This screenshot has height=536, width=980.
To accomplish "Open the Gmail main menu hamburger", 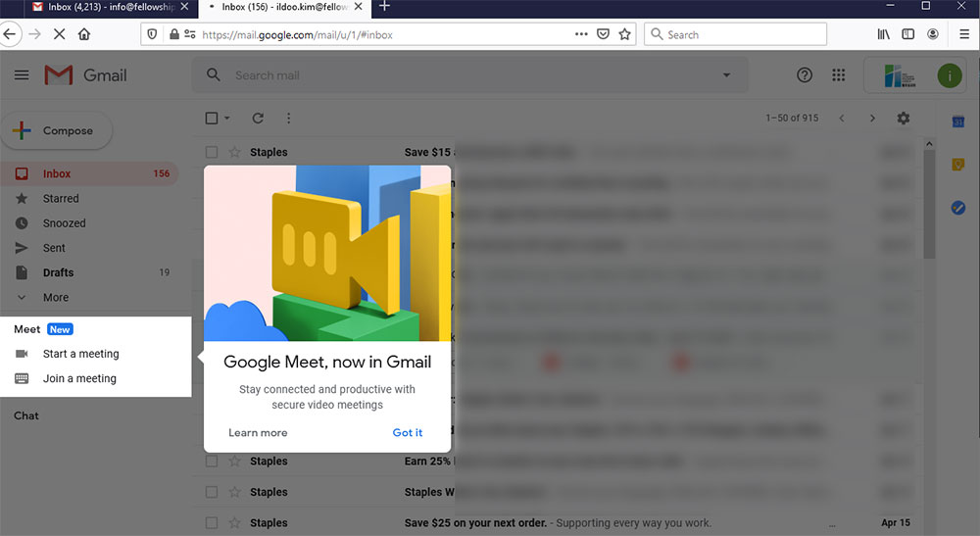I will (22, 75).
